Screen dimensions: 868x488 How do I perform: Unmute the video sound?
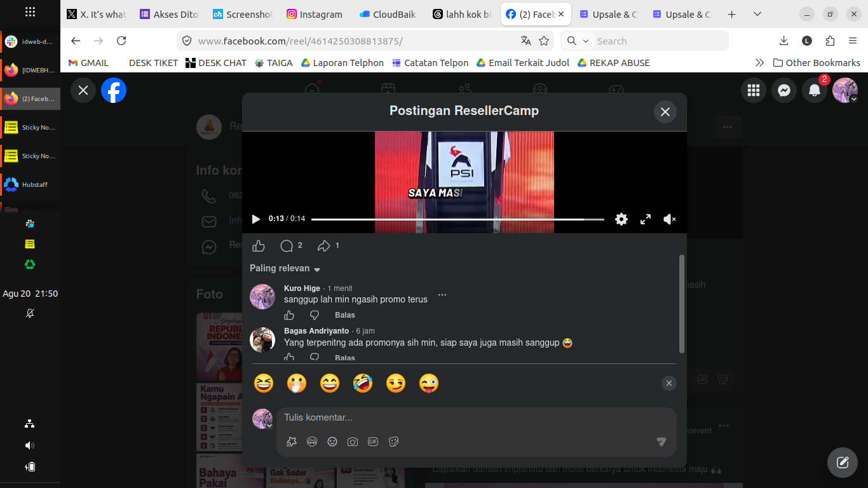pyautogui.click(x=669, y=219)
